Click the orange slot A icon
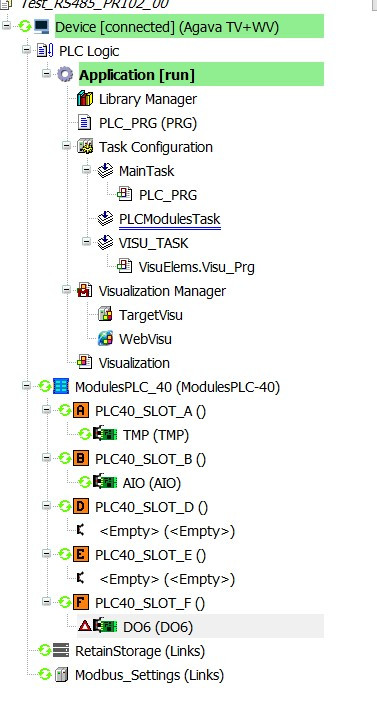This screenshot has width=377, height=724. (80, 410)
